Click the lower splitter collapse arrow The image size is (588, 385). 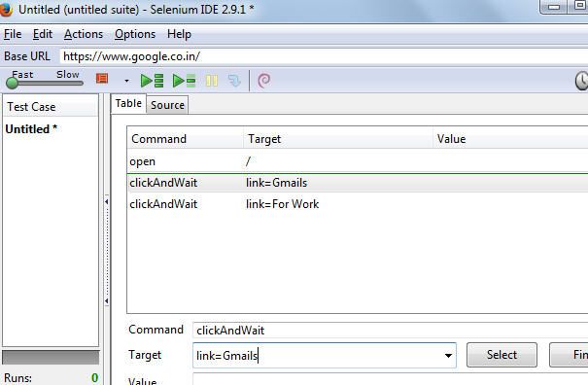[107, 301]
